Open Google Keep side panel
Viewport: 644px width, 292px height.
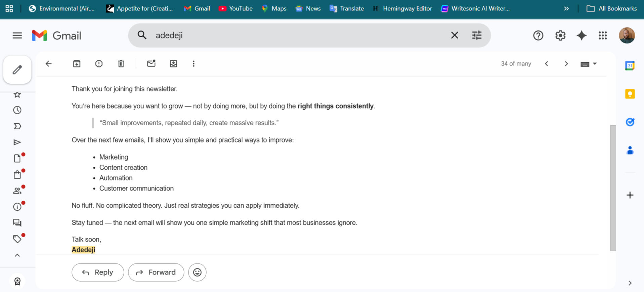pyautogui.click(x=630, y=94)
